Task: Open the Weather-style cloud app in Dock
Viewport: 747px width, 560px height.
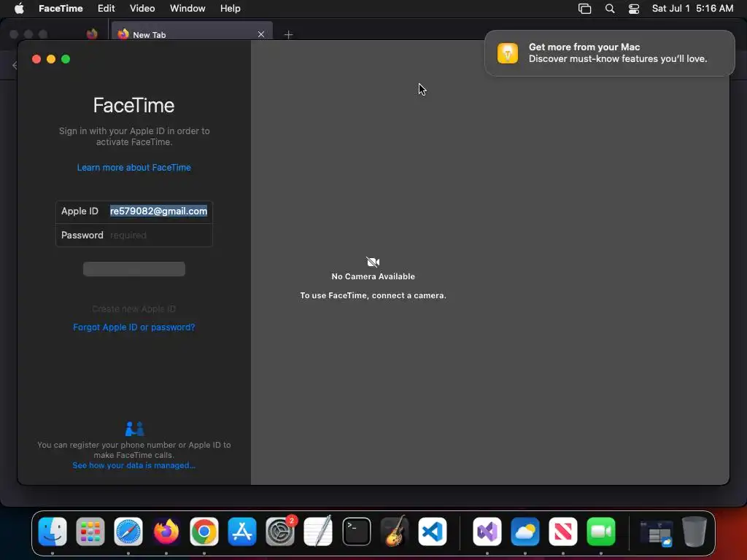Action: point(525,532)
